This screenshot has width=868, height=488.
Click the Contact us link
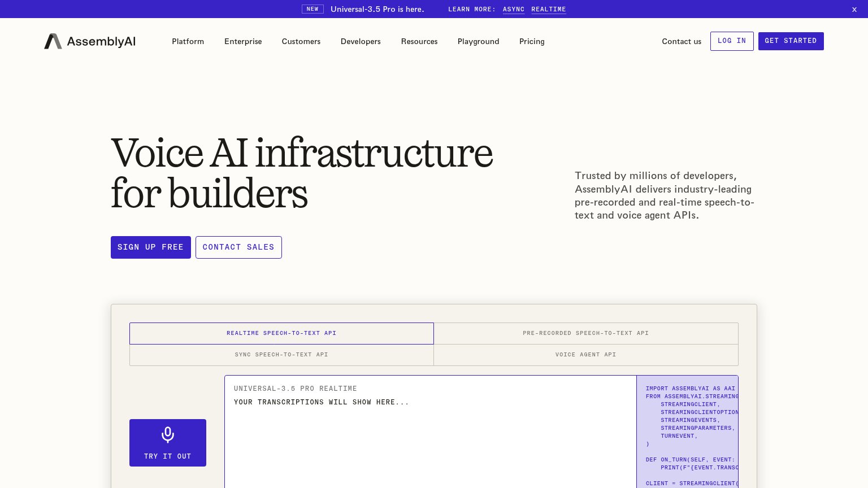pyautogui.click(x=682, y=41)
